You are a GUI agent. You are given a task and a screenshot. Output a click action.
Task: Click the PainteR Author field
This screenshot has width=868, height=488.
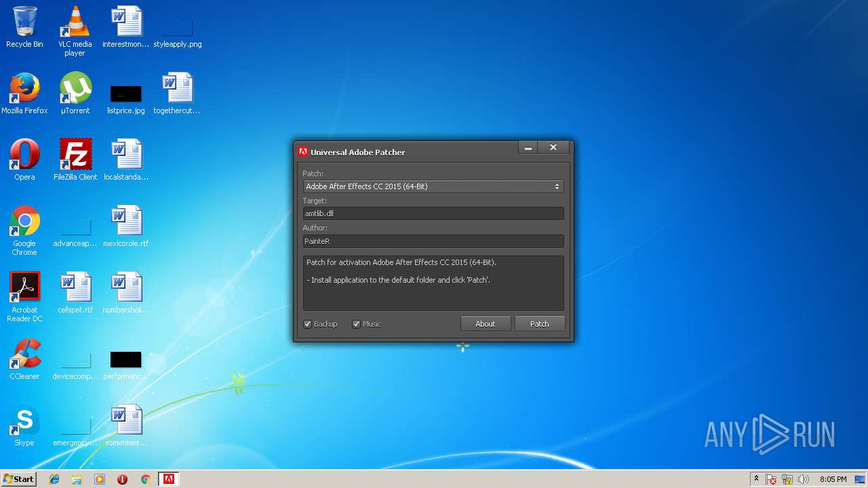point(433,241)
